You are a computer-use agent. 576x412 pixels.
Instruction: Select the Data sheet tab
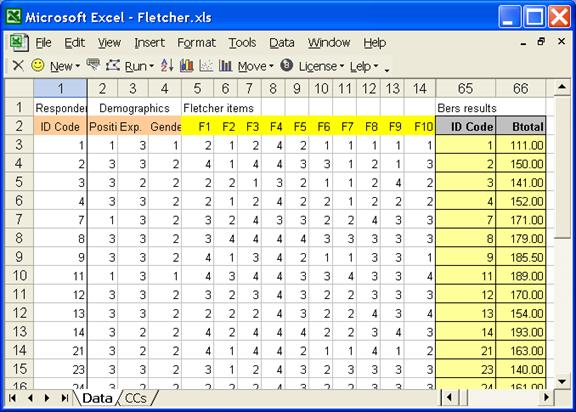click(97, 398)
